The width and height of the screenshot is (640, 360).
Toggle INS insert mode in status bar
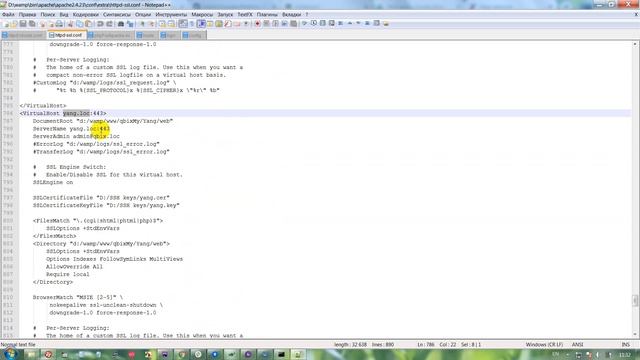(x=625, y=344)
